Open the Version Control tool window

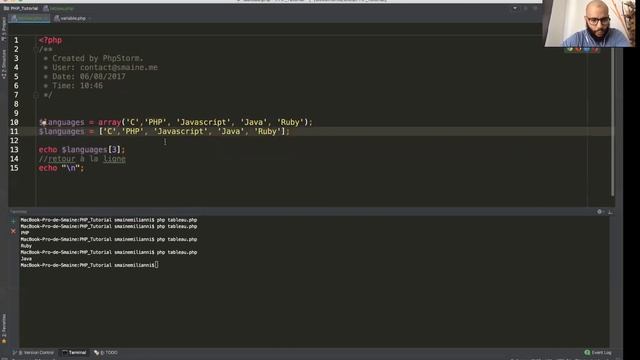click(x=34, y=352)
